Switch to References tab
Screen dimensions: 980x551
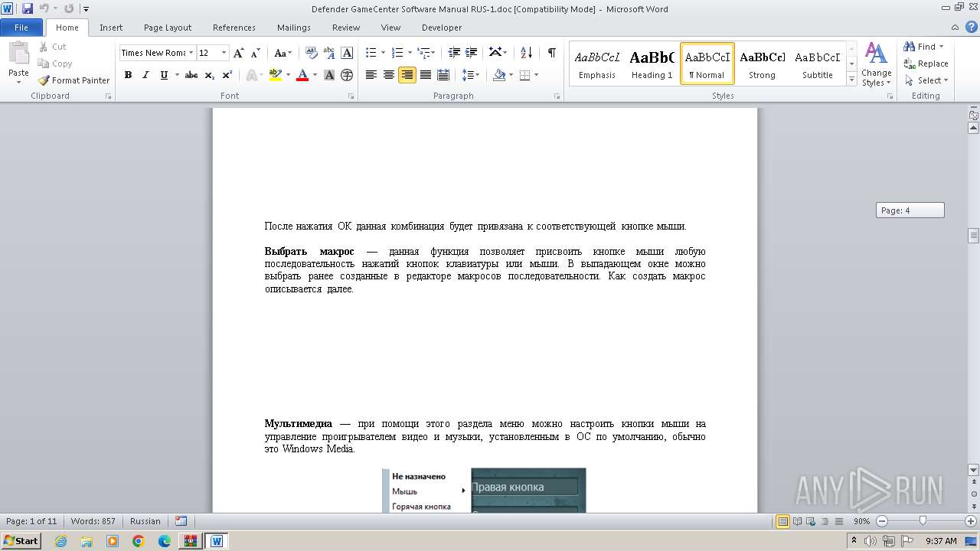234,28
